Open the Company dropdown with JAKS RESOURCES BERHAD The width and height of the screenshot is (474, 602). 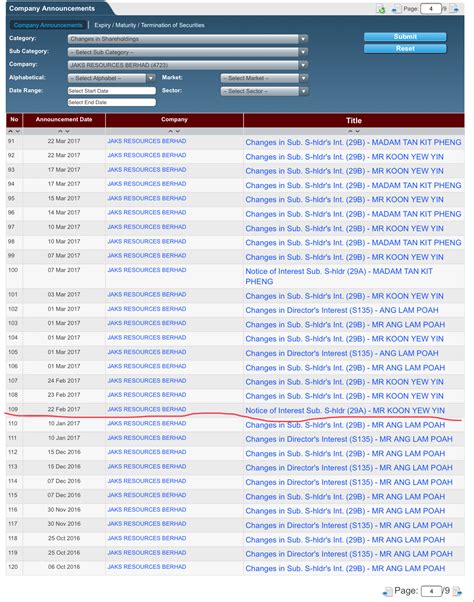coord(188,65)
